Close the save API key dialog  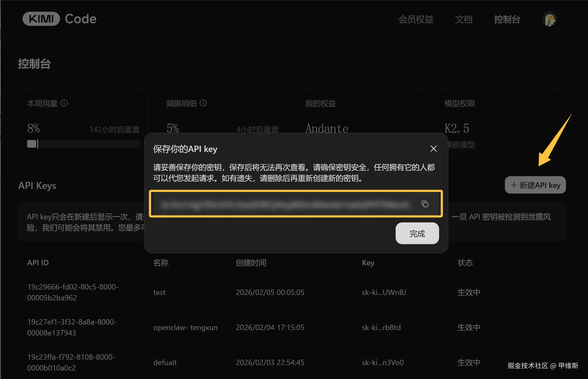pyautogui.click(x=433, y=149)
